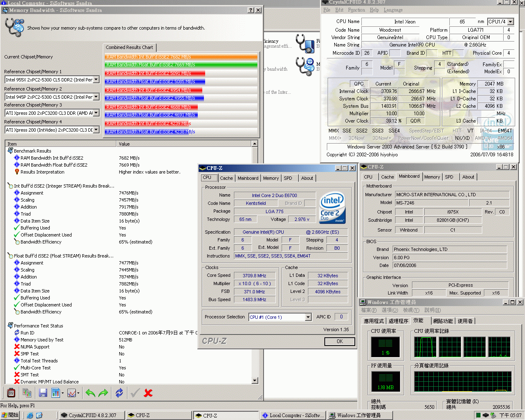Open Edit menu in CrystalCPUID
This screenshot has width=525, height=420.
[339, 10]
